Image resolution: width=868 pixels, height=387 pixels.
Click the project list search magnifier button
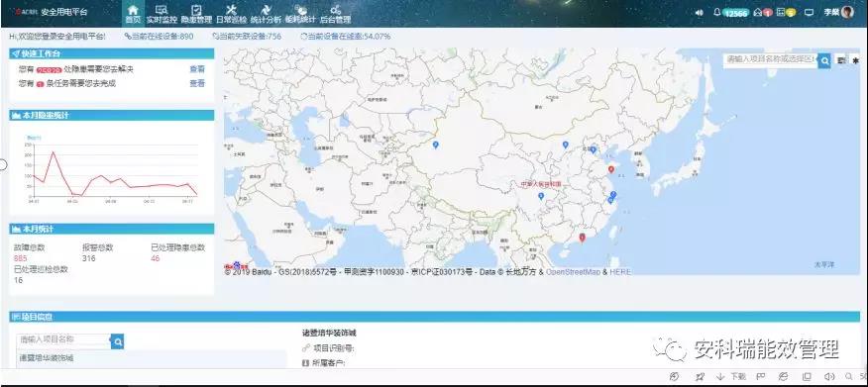pyautogui.click(x=117, y=341)
